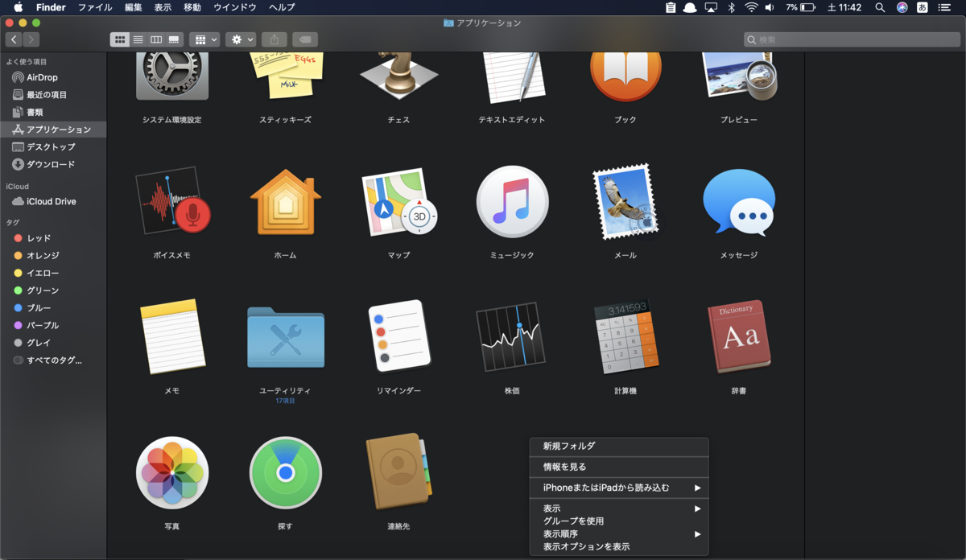Expand the 表示順序 submenu arrow
966x560 pixels.
point(698,533)
